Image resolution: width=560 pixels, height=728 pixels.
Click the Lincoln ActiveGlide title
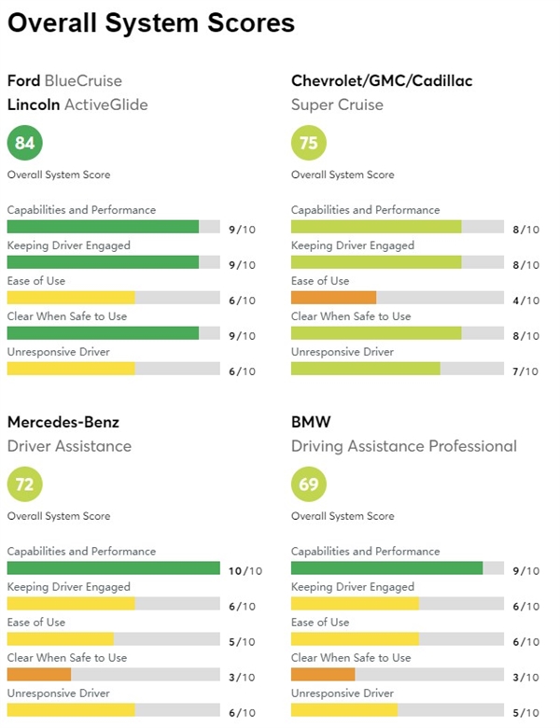(77, 105)
